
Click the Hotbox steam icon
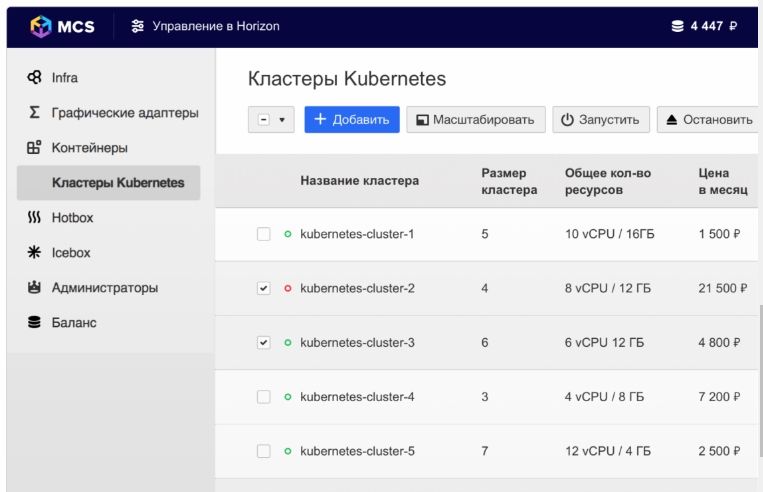[x=34, y=218]
